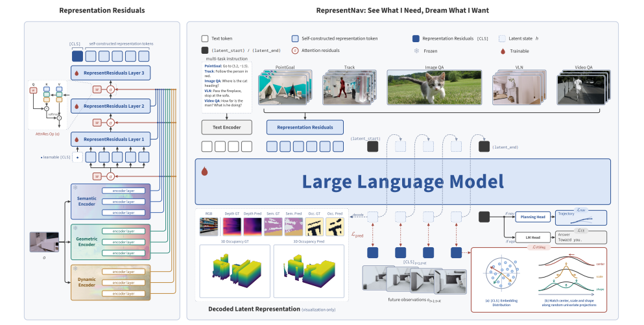Click the LM Head box
The width and height of the screenshot is (644, 325).
tap(532, 237)
